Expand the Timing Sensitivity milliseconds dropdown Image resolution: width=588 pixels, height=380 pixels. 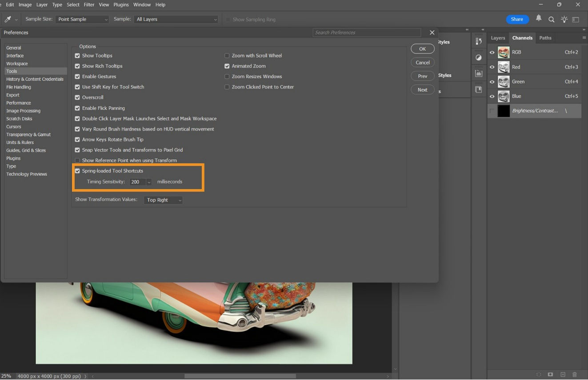149,182
